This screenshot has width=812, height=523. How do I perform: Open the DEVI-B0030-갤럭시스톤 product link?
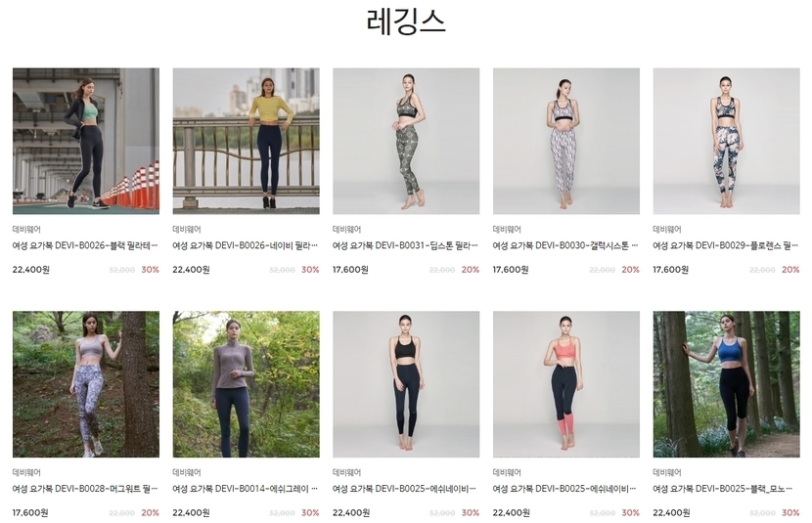pos(565,245)
